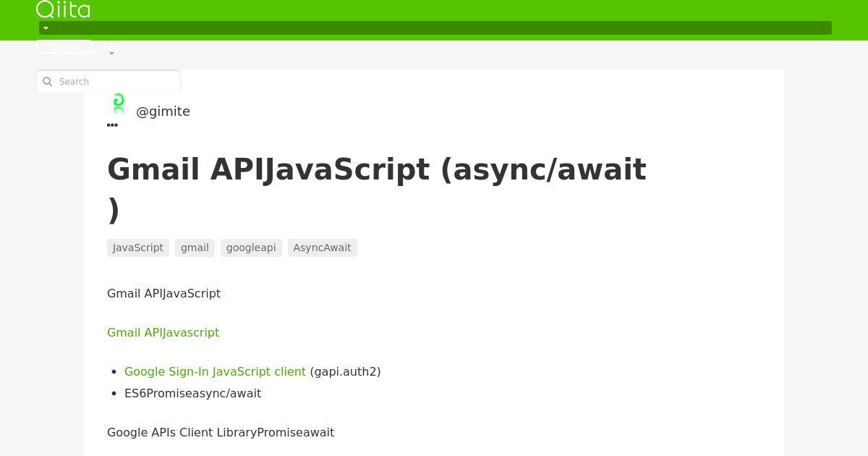This screenshot has height=456, width=868.
Task: Open the @gimite profile link
Action: (x=163, y=111)
